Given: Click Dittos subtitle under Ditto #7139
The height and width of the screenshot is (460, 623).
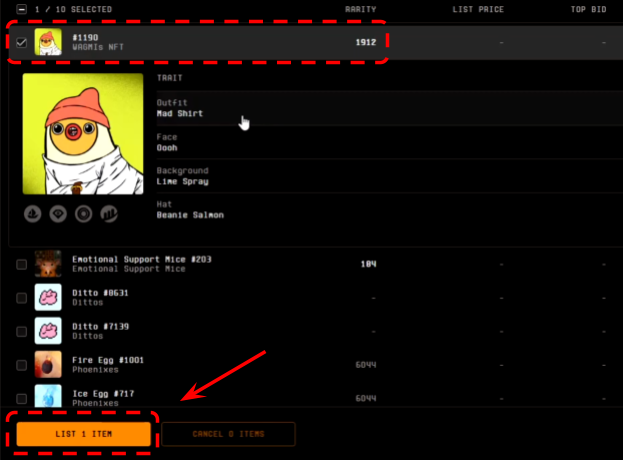Looking at the screenshot, I should 87,336.
